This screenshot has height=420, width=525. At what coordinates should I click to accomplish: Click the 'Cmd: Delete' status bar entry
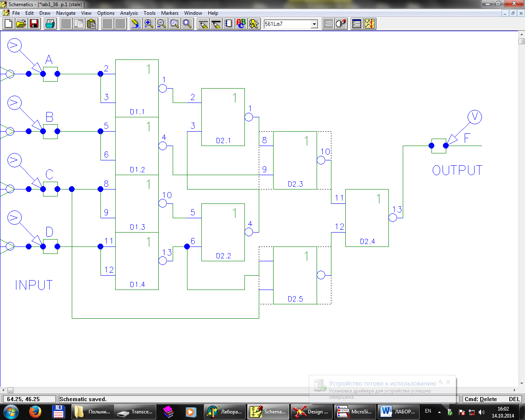coord(481,399)
